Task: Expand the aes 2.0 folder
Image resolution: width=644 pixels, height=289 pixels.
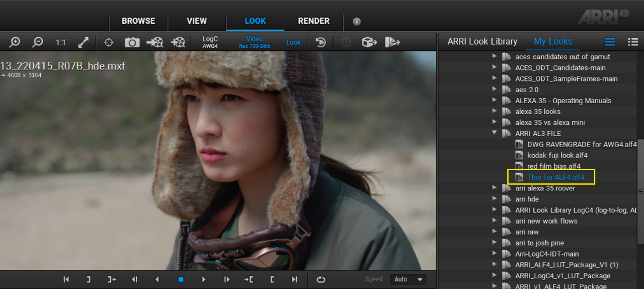Action: tap(495, 90)
